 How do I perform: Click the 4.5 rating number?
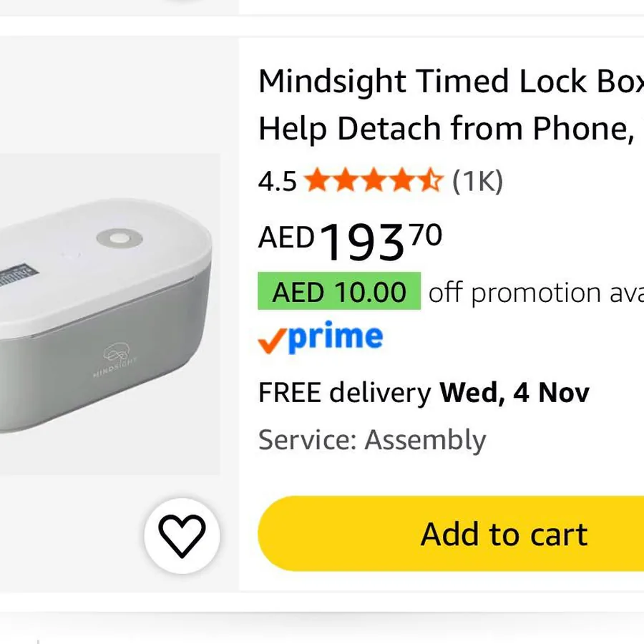coord(277,181)
